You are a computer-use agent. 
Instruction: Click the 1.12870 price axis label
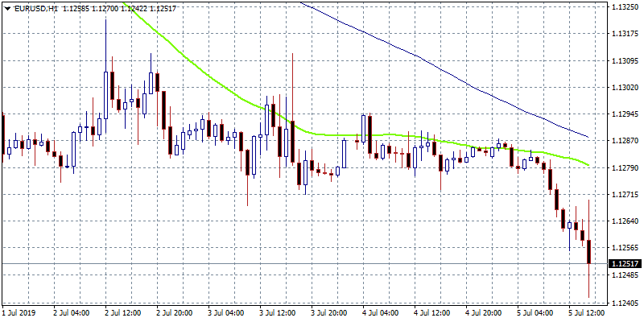[x=625, y=141]
